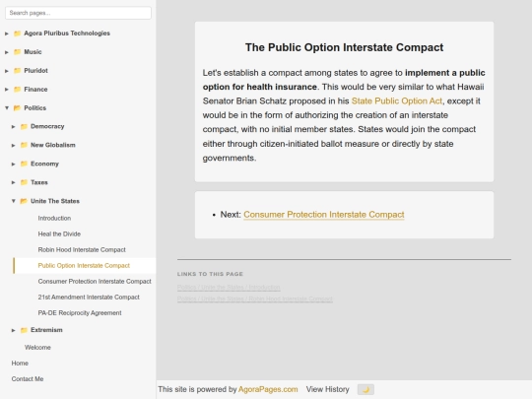This screenshot has width=532, height=399.
Task: Click the Democracy folder icon
Action: [24, 126]
